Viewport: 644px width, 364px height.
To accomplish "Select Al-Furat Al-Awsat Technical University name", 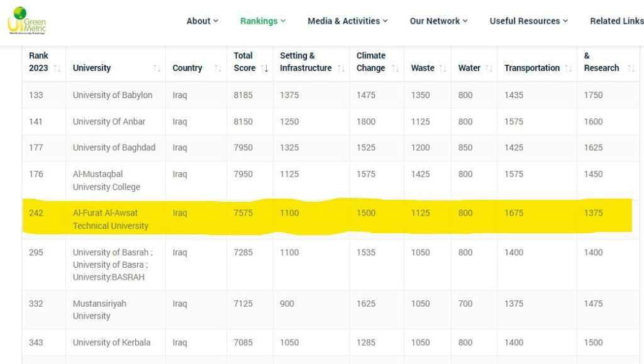I will point(111,219).
